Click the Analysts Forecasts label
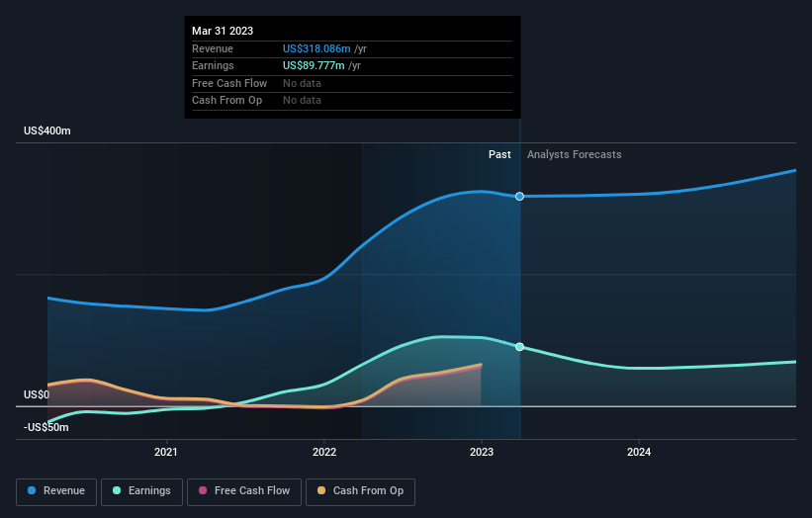812x518 pixels. (575, 155)
